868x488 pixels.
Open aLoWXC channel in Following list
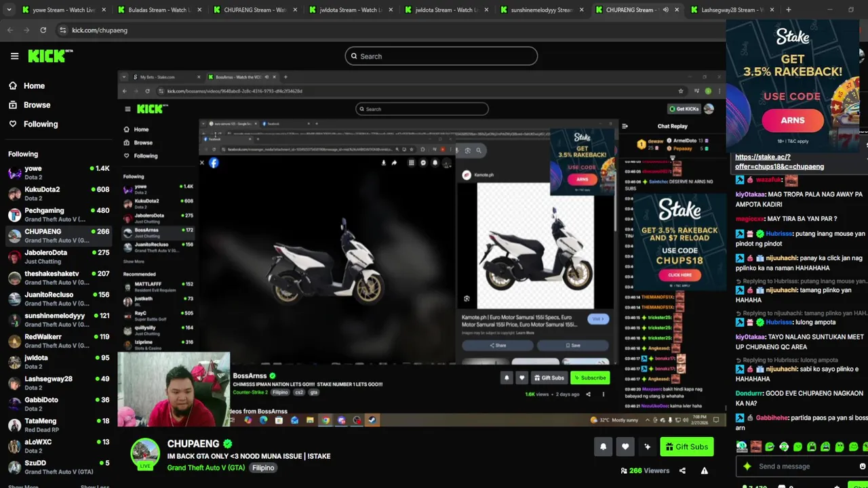pyautogui.click(x=58, y=446)
